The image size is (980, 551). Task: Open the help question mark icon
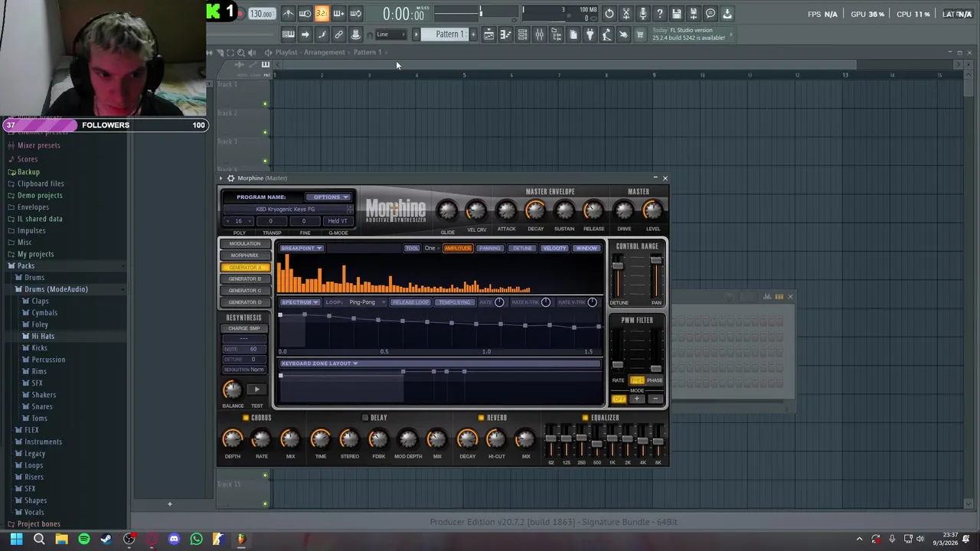659,14
